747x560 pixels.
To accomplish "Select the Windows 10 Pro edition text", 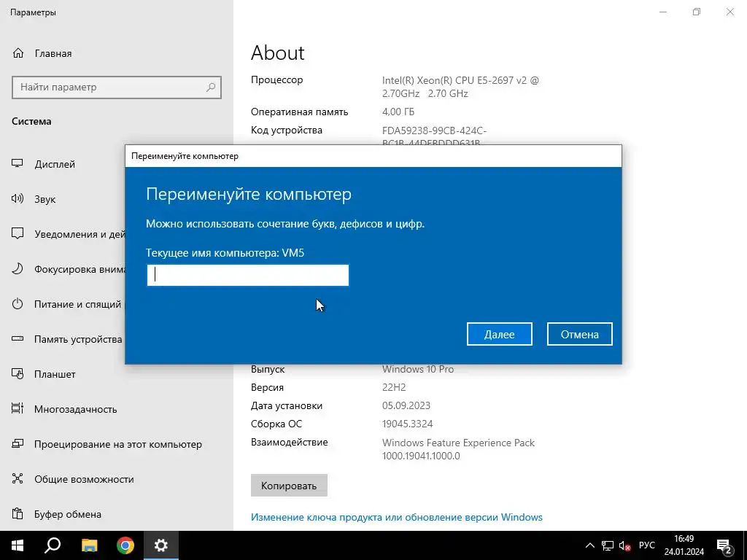I will point(418,370).
